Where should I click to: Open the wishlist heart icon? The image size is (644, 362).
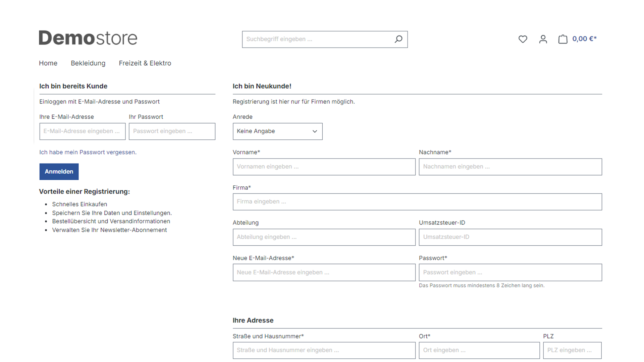523,39
